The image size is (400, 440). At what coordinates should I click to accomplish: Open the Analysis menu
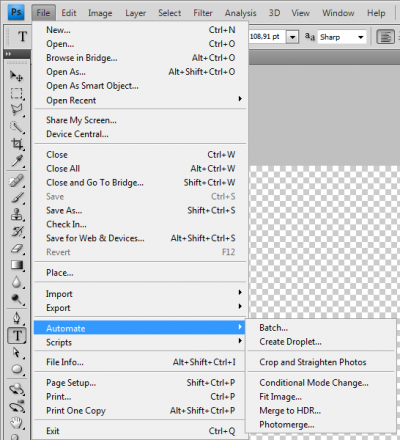240,13
